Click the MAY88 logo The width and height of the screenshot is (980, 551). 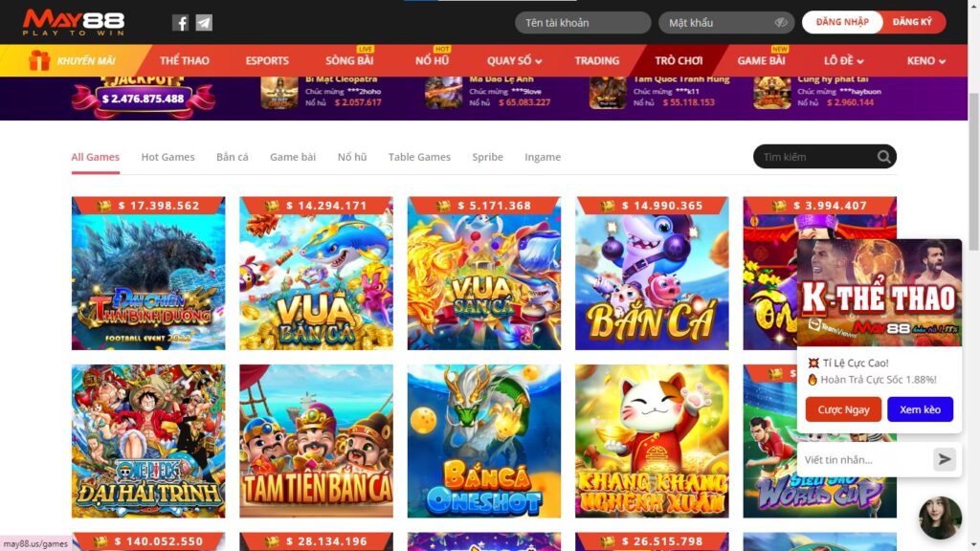click(x=74, y=23)
